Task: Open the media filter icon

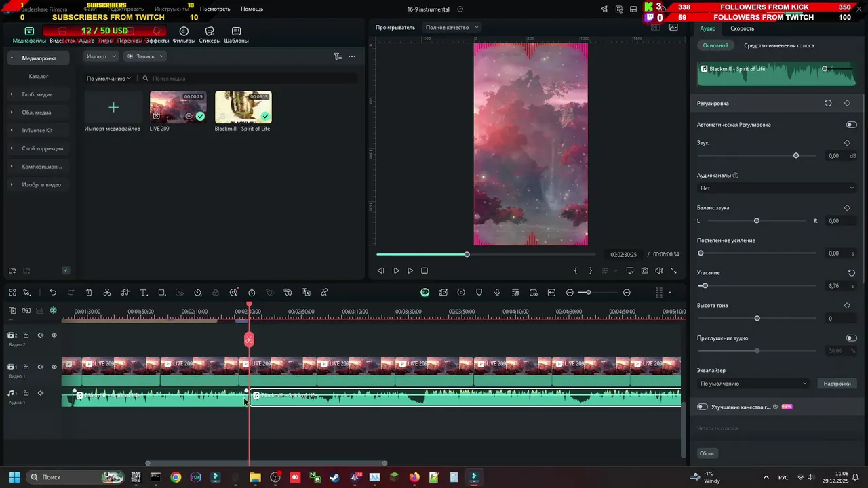Action: pyautogui.click(x=337, y=56)
